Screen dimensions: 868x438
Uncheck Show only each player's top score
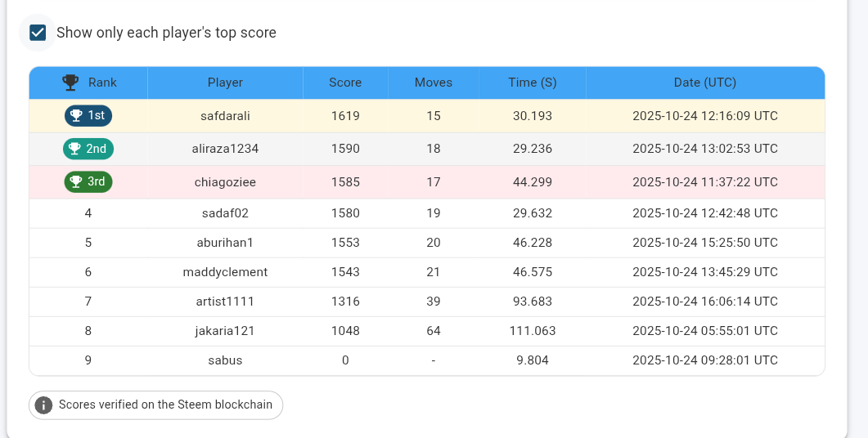38,33
